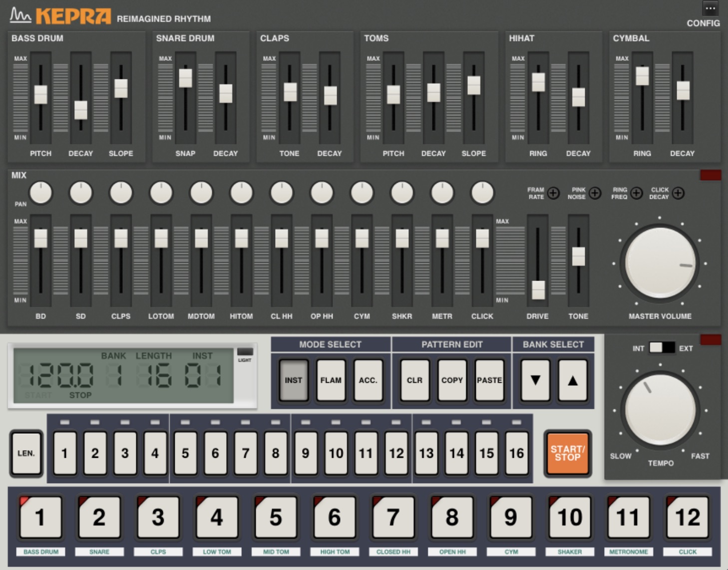This screenshot has height=570, width=728.
Task: Trigger pad 4 LOW TOM
Action: [217, 517]
